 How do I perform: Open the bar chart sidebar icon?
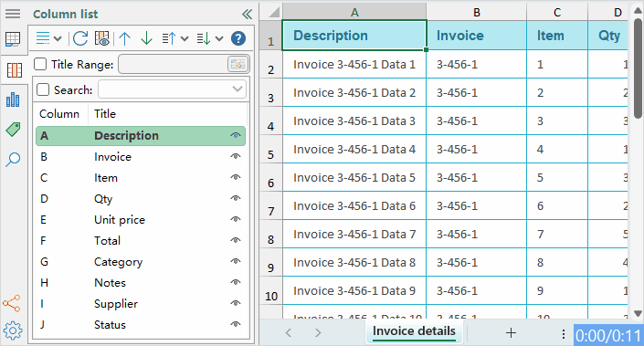click(13, 100)
